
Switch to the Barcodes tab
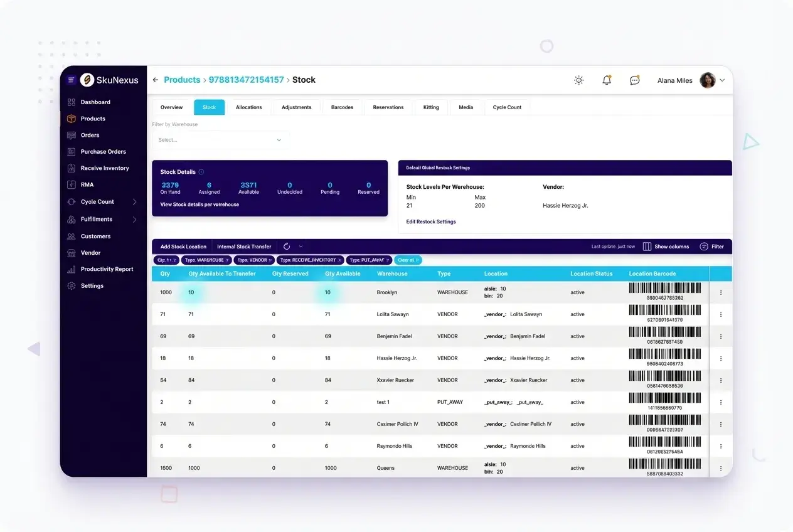coord(342,107)
